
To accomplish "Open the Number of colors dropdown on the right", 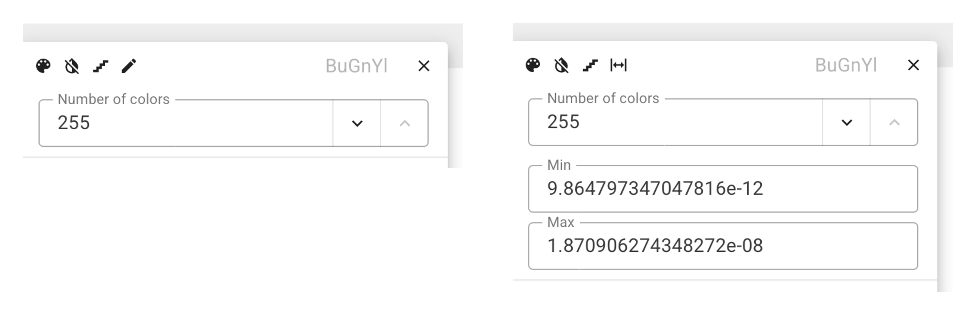I will click(x=846, y=123).
